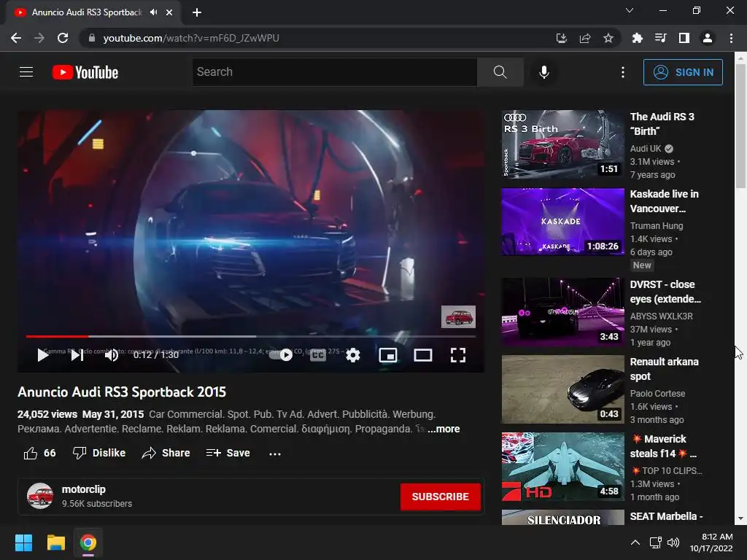Switch to theater mode
The image size is (747, 560).
click(422, 355)
